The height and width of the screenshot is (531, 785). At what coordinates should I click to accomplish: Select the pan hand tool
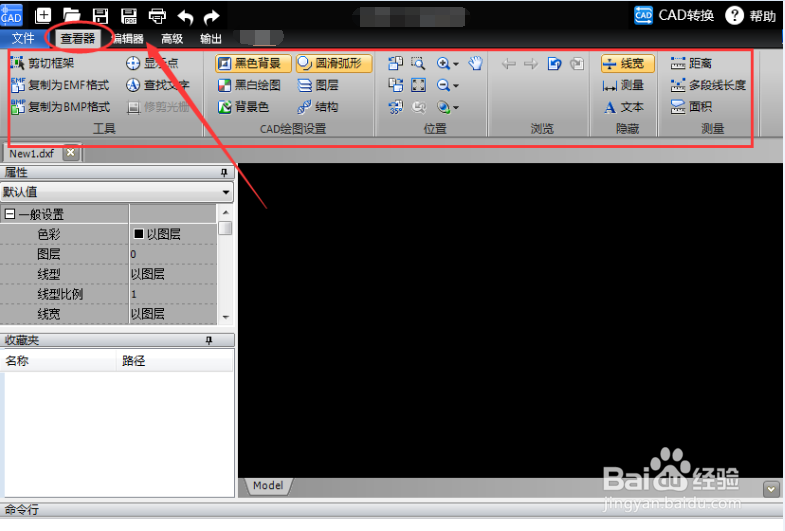475,63
